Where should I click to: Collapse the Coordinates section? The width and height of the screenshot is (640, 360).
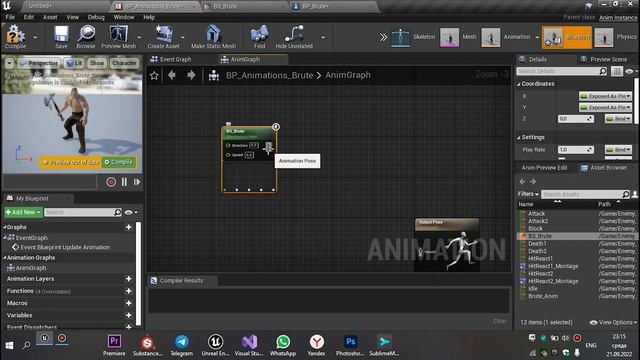[x=519, y=84]
